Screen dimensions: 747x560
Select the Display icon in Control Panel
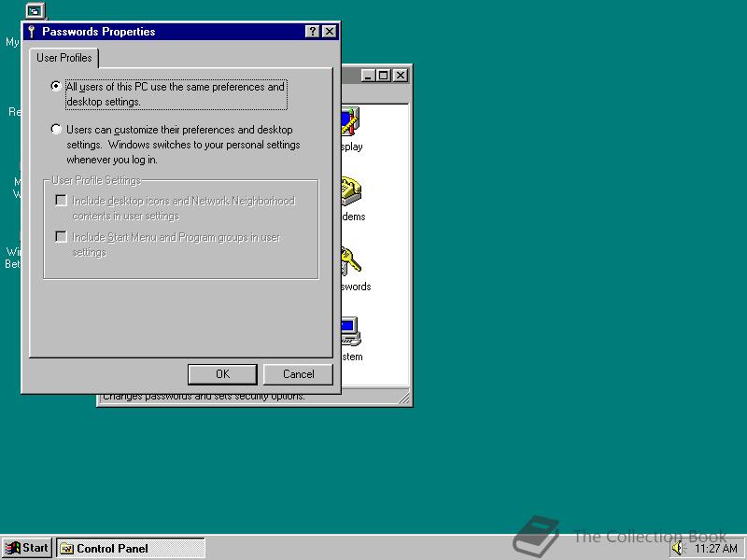point(351,121)
